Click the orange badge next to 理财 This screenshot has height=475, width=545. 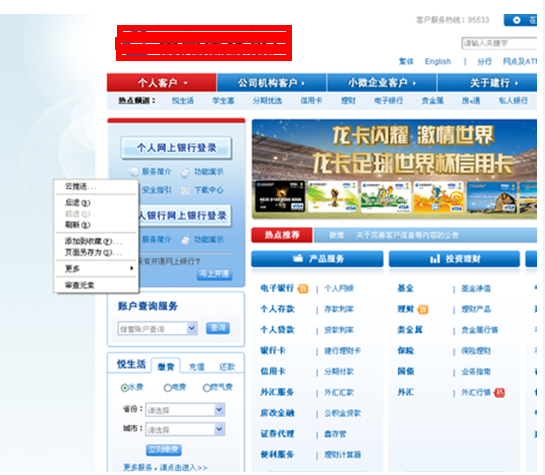pyautogui.click(x=423, y=309)
